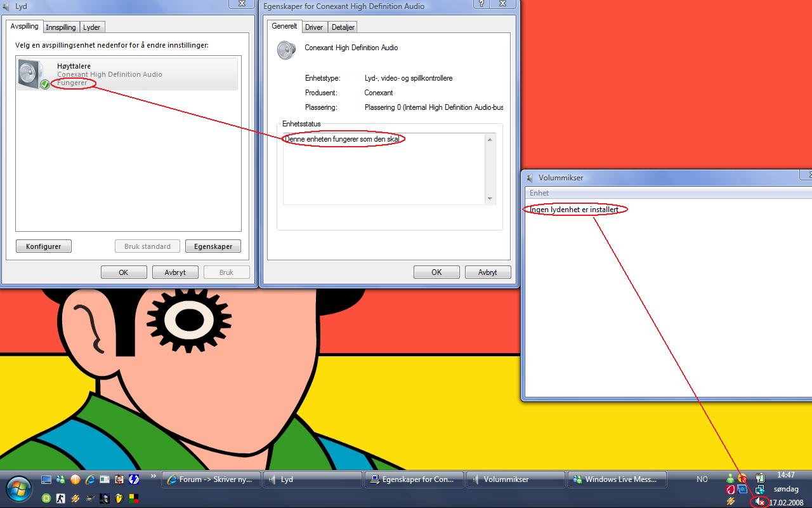Screen dimensions: 812x508
Task: Click the Enhetsstatus scrollbar down arrow
Action: pos(490,199)
